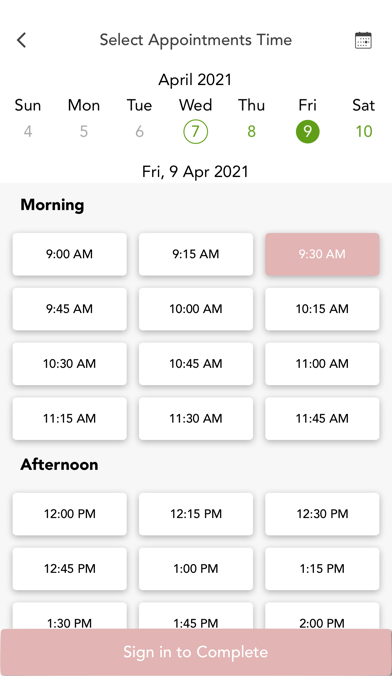Screen dimensions: 392x696
Task: Pick the 10:15 AM appointment time
Action: click(322, 309)
